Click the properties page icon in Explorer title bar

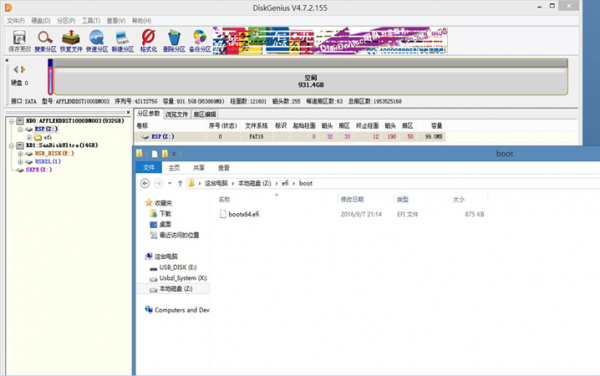pos(154,154)
